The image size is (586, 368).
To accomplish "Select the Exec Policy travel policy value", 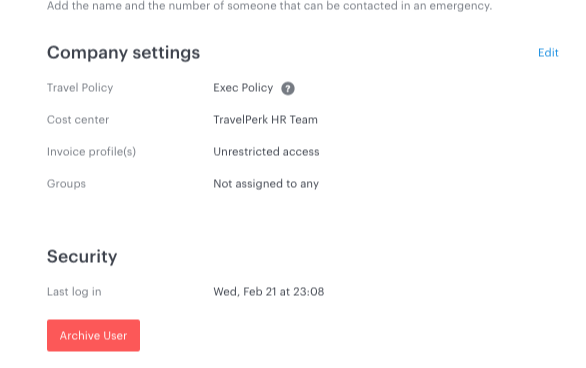I will pos(243,88).
